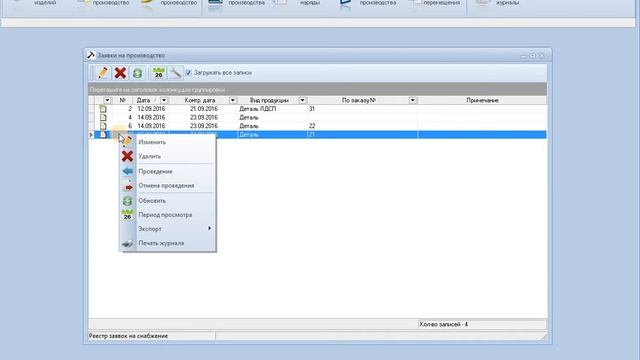Screen dimensions: 640x360
Task: Open the wrench settings toolbar icon
Action: pos(176,73)
